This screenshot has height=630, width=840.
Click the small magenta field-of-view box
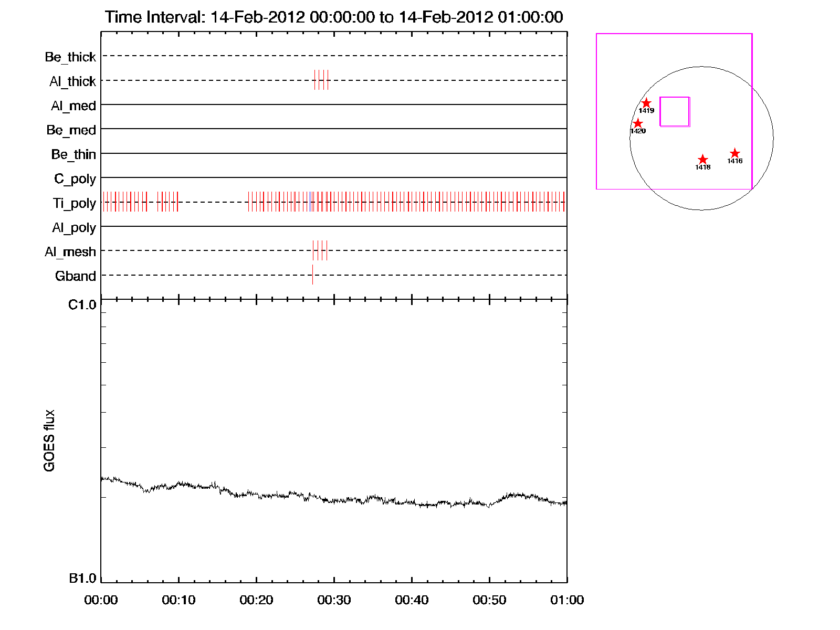[x=675, y=111]
